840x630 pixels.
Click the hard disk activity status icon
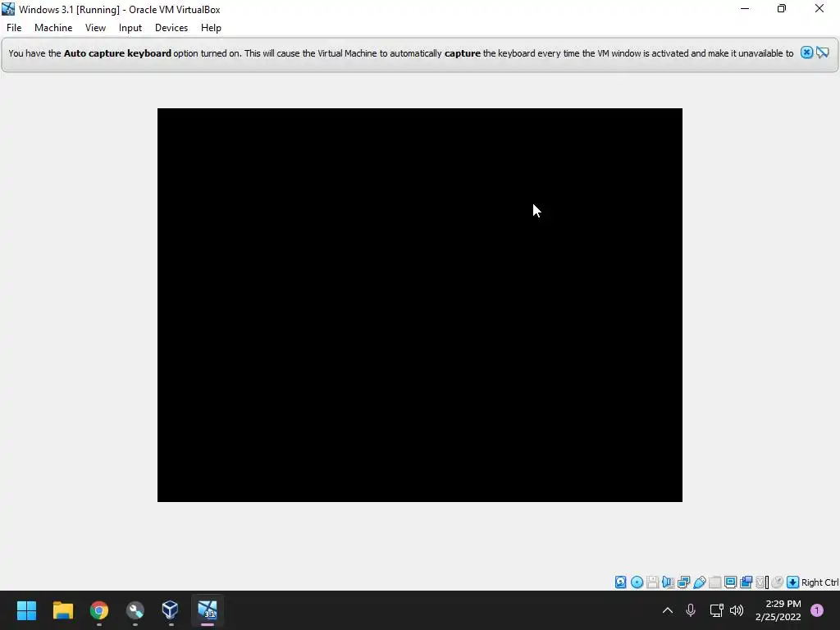620,582
